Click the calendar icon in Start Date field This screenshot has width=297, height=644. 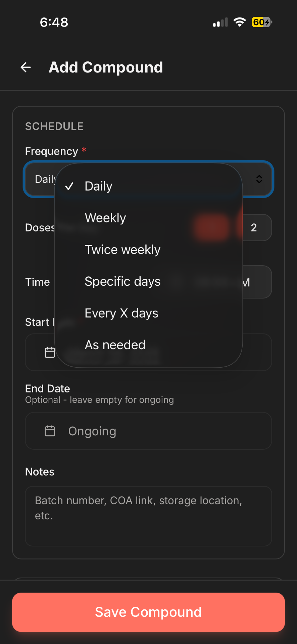[50, 352]
